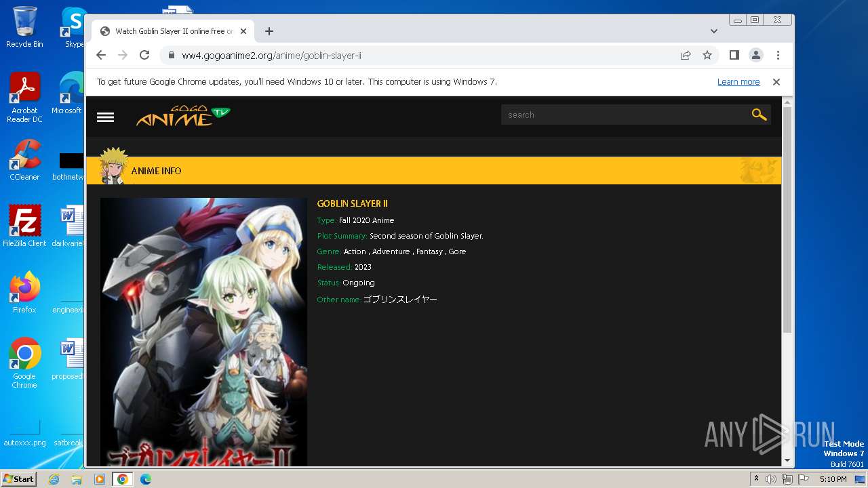Open Internet Explorer from taskbar
This screenshot has width=868, height=488.
[54, 479]
